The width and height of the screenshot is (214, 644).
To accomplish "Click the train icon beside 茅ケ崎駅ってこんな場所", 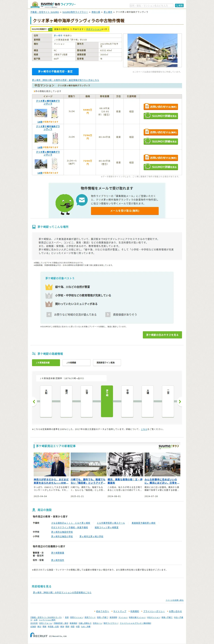I will pos(34,227).
